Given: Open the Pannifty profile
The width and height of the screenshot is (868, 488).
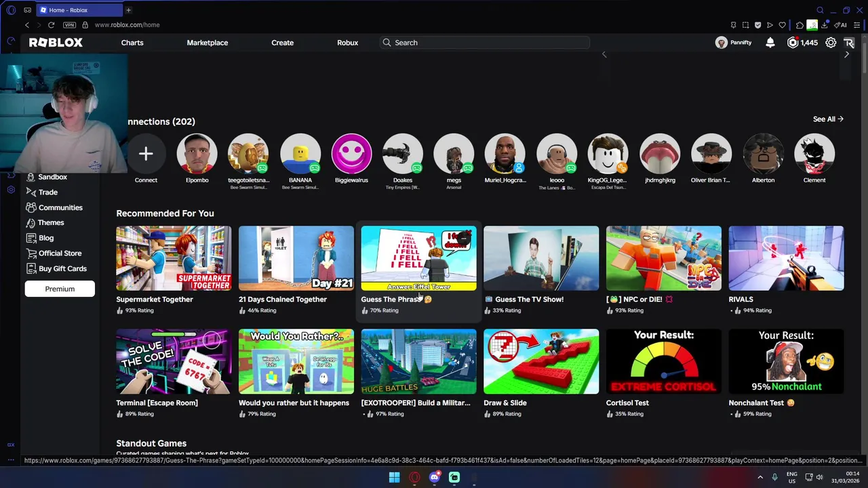Looking at the screenshot, I should 734,43.
